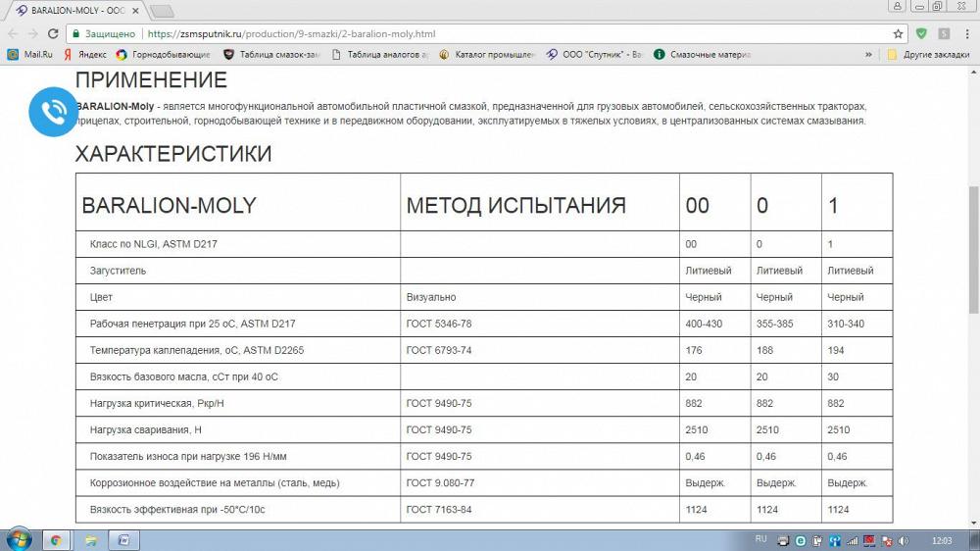This screenshot has height=551, width=980.
Task: Click the dropping point value '176'
Action: (x=694, y=350)
